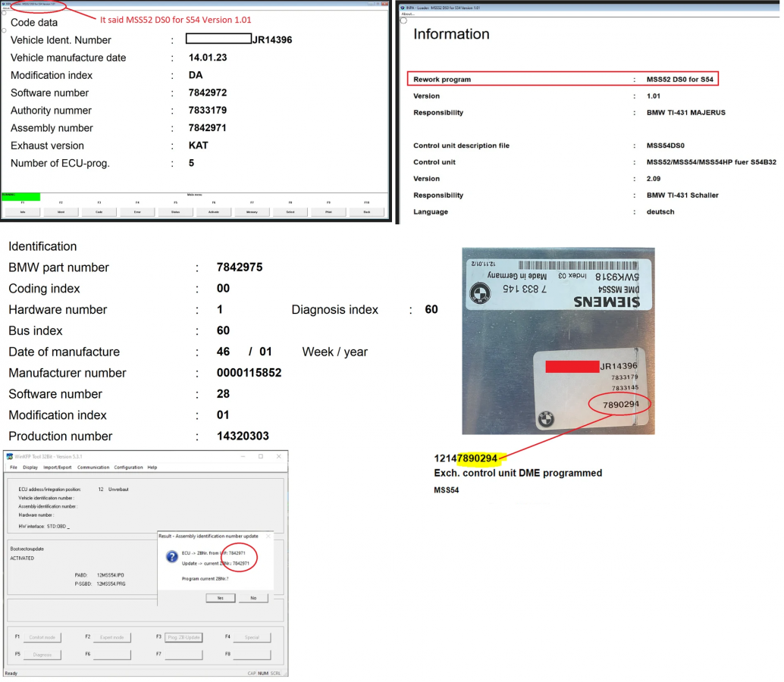
Task: Open the File menu in WinKFP
Action: click(14, 467)
